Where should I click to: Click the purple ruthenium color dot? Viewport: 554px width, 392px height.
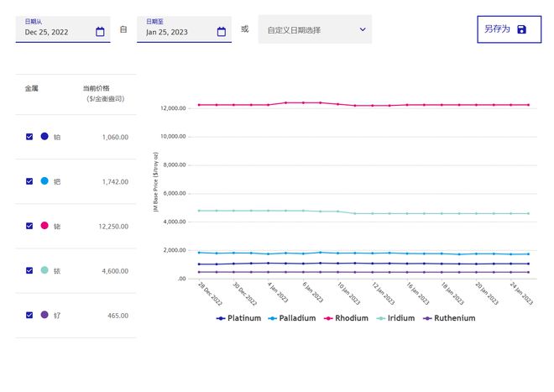(x=44, y=315)
